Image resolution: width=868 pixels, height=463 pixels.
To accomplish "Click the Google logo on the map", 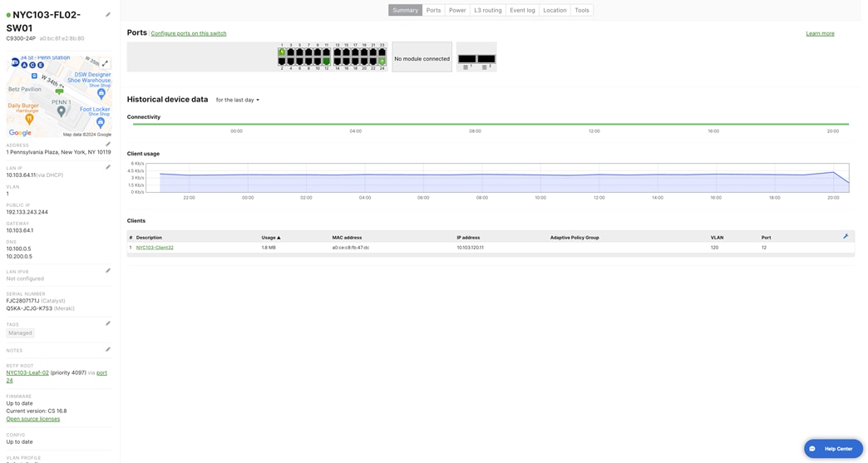I will 20,133.
